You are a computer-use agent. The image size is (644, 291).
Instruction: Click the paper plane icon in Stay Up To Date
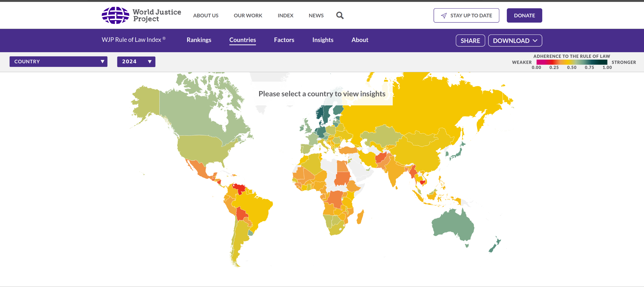444,16
